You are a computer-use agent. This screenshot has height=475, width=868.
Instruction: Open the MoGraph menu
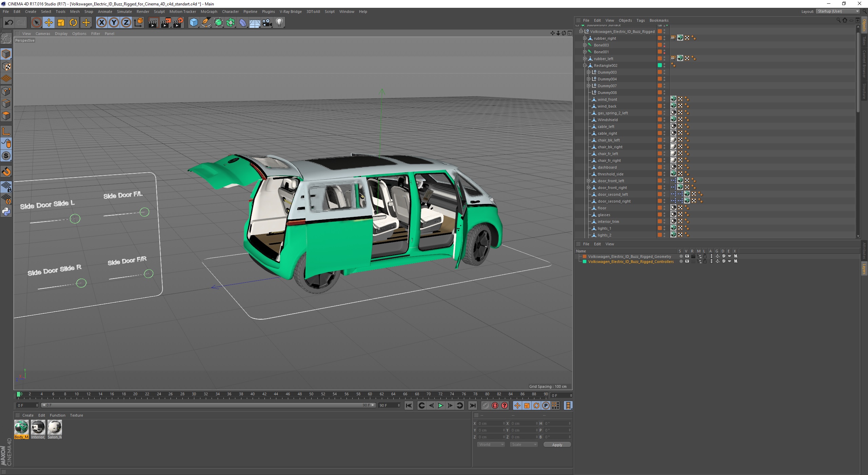(x=209, y=12)
